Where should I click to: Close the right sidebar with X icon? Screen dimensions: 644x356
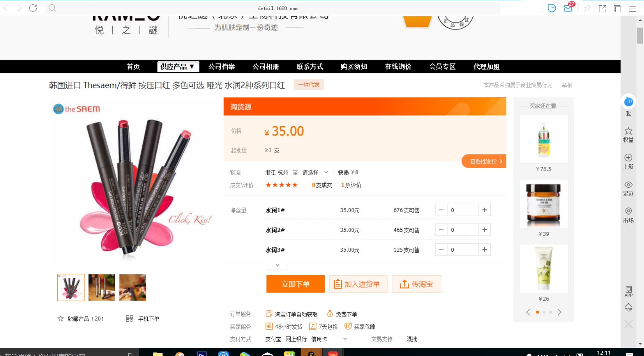pyautogui.click(x=628, y=324)
